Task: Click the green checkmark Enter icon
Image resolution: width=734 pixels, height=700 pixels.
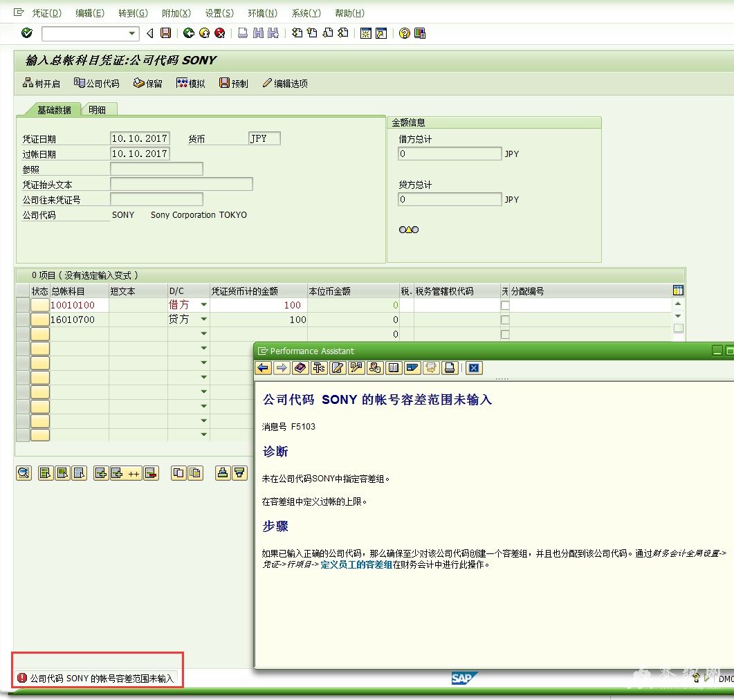Action: click(x=27, y=33)
